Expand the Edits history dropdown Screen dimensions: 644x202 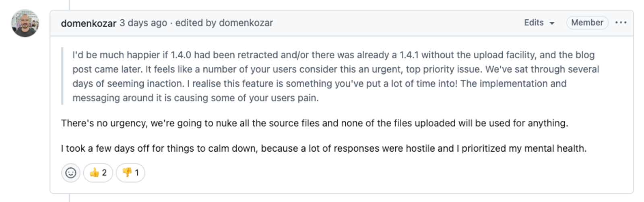pos(539,23)
